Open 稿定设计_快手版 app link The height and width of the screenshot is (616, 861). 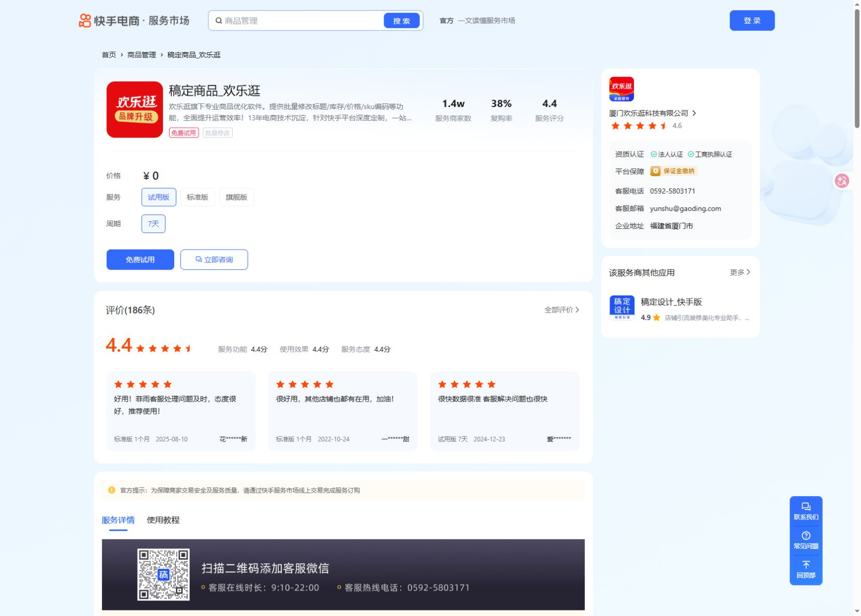[x=671, y=302]
